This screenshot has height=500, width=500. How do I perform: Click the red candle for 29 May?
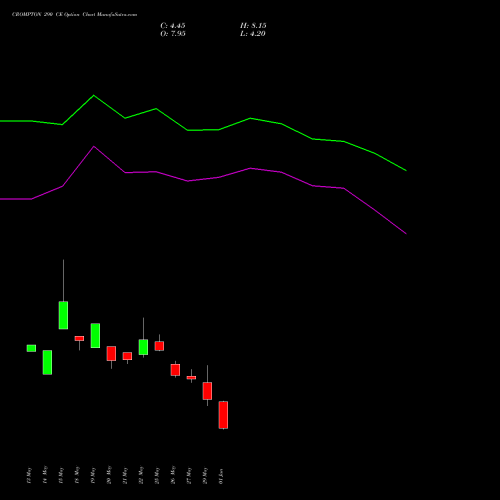pyautogui.click(x=207, y=391)
